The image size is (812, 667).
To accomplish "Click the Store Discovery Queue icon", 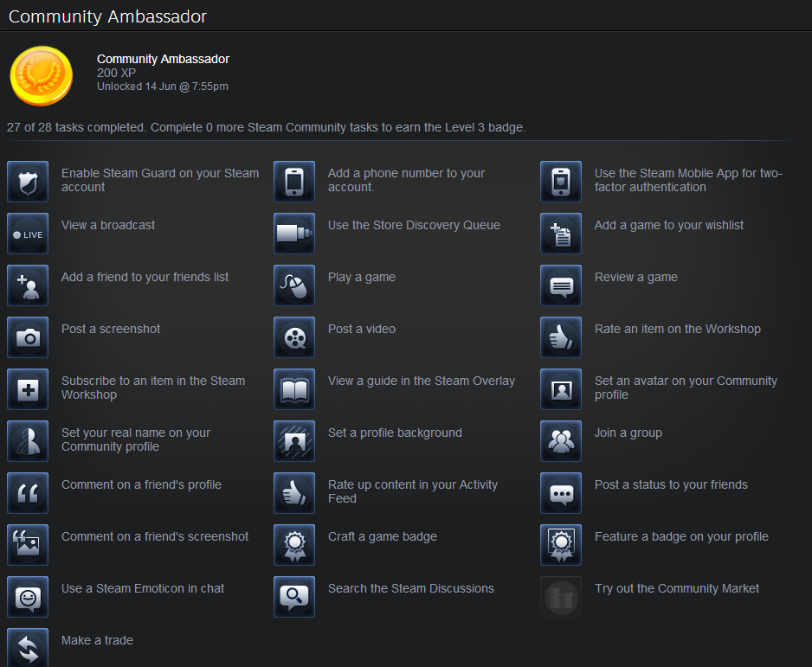I will 294,234.
